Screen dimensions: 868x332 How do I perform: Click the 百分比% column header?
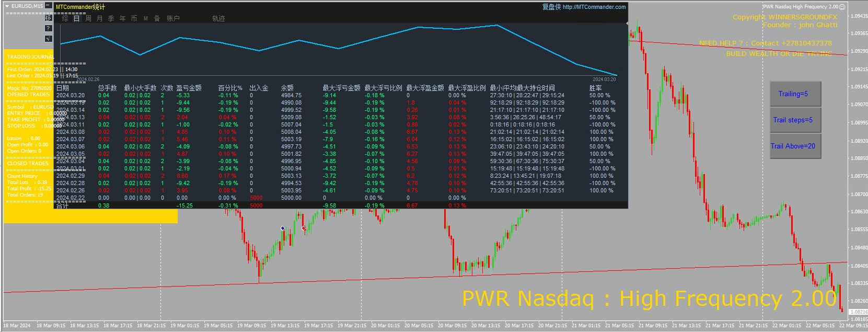(x=230, y=88)
